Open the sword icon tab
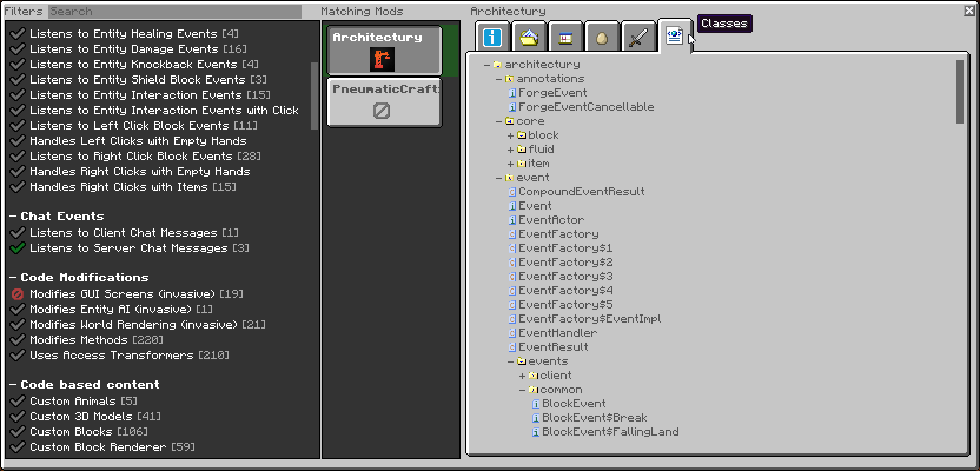 coord(638,38)
